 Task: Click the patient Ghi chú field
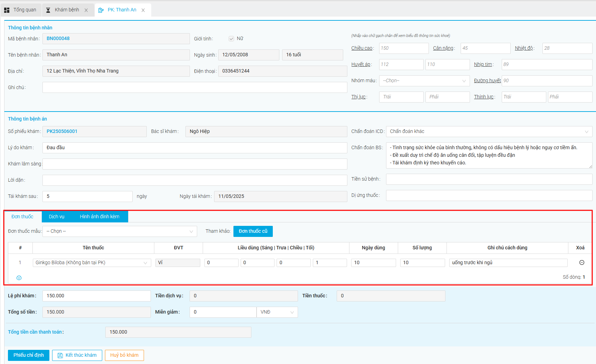pyautogui.click(x=195, y=87)
